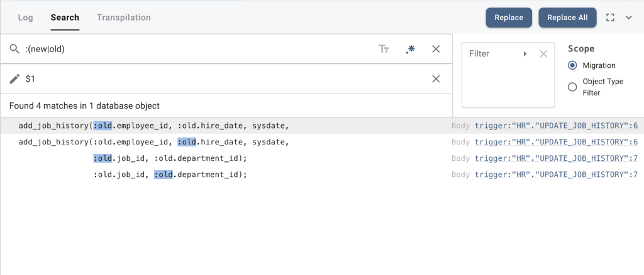Collapse the bottom panel chevron
This screenshot has height=275, width=644.
pos(629,18)
